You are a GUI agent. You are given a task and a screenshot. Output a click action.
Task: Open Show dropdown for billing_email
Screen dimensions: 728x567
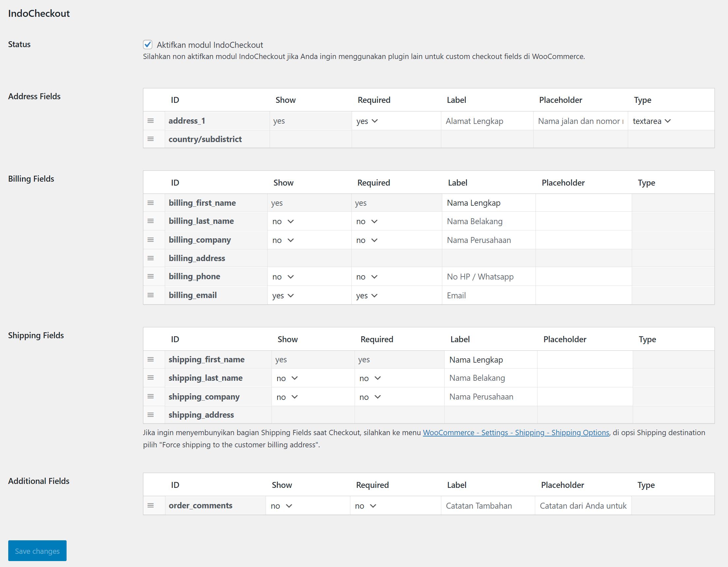(x=283, y=295)
